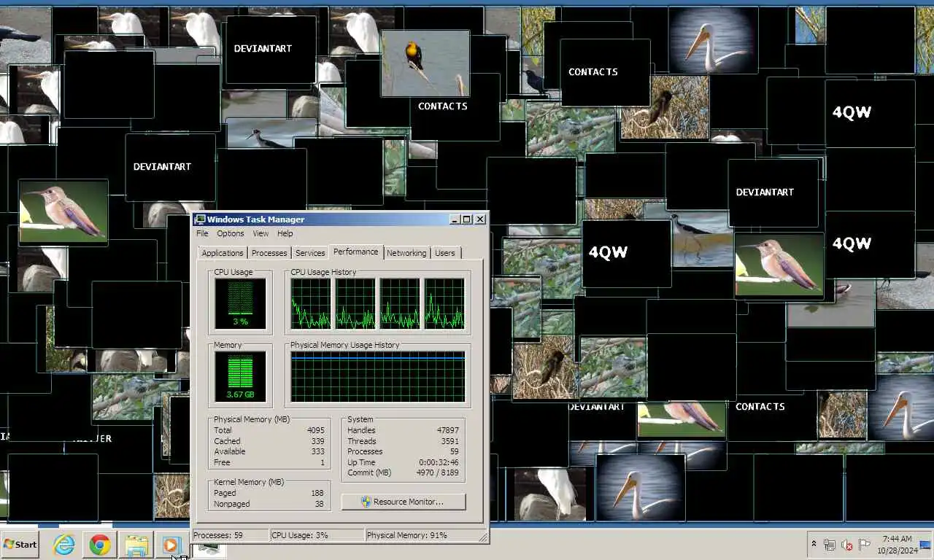Image resolution: width=934 pixels, height=560 pixels.
Task: Click the Start button
Action: coord(20,545)
